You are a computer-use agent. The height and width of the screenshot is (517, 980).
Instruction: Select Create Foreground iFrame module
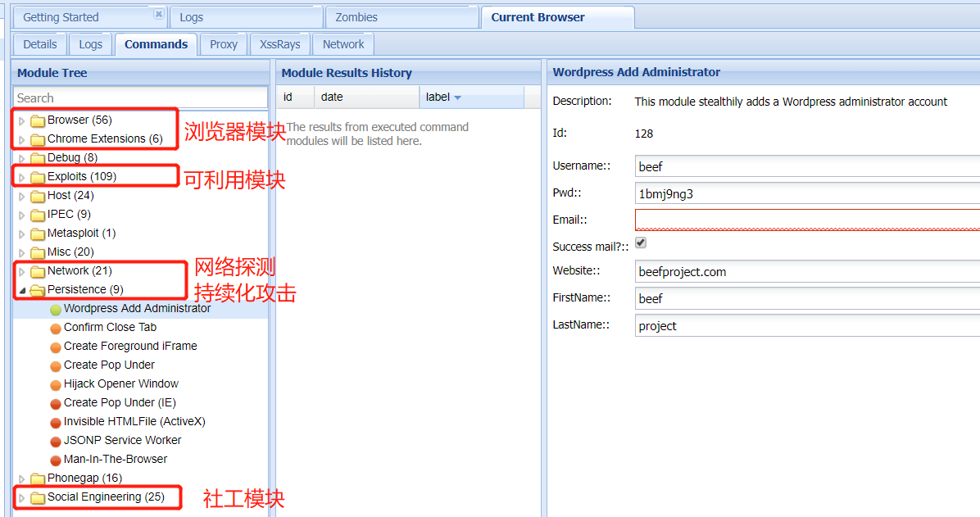(130, 347)
